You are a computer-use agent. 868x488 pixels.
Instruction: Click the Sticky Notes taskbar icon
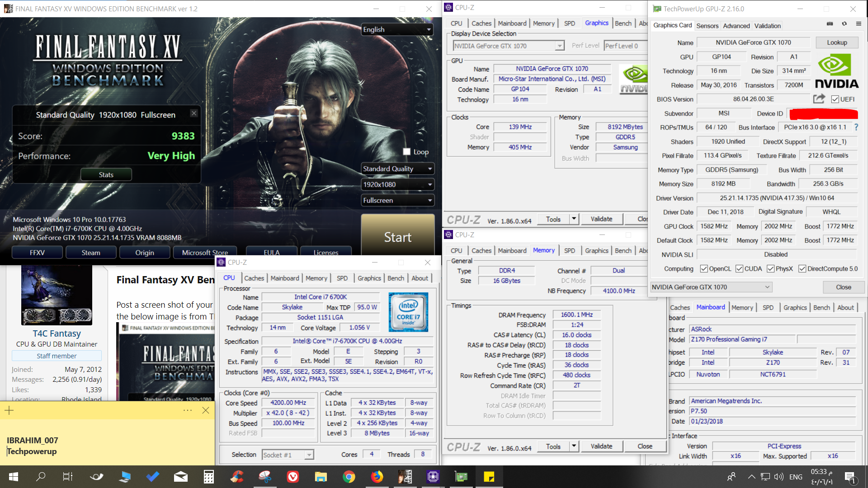[x=489, y=477]
